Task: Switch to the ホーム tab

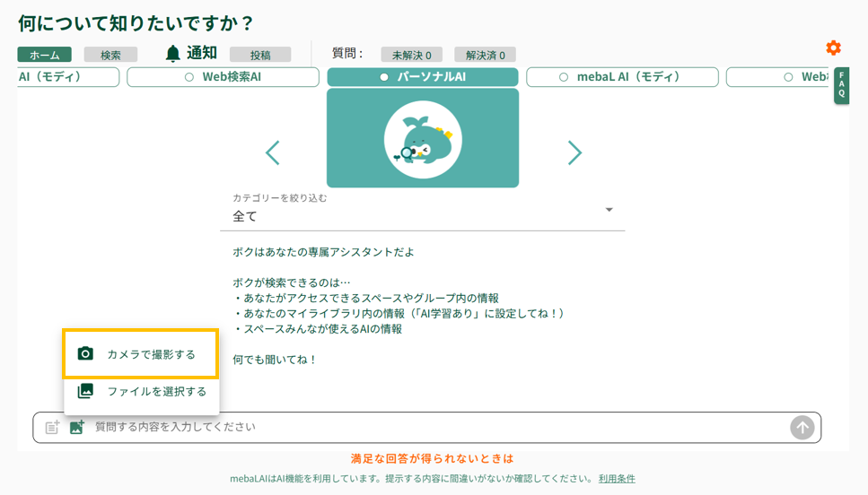Action: tap(44, 55)
